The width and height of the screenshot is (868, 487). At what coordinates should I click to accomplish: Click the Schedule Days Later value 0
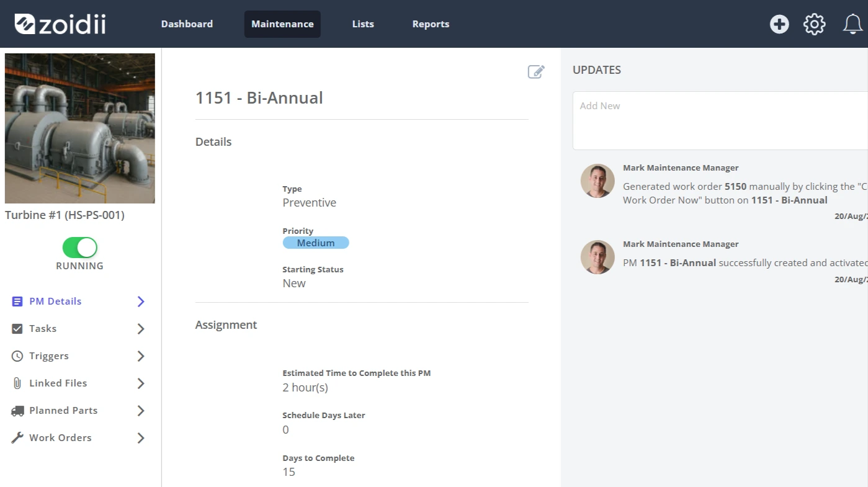pyautogui.click(x=285, y=430)
